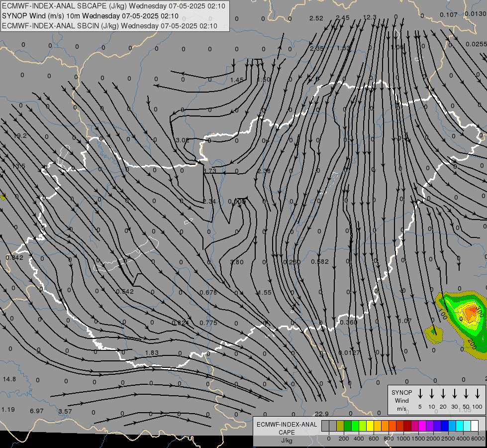Click the 1000 tick label on the CAPE scale
This screenshot has width=487, height=448.
coord(403,439)
